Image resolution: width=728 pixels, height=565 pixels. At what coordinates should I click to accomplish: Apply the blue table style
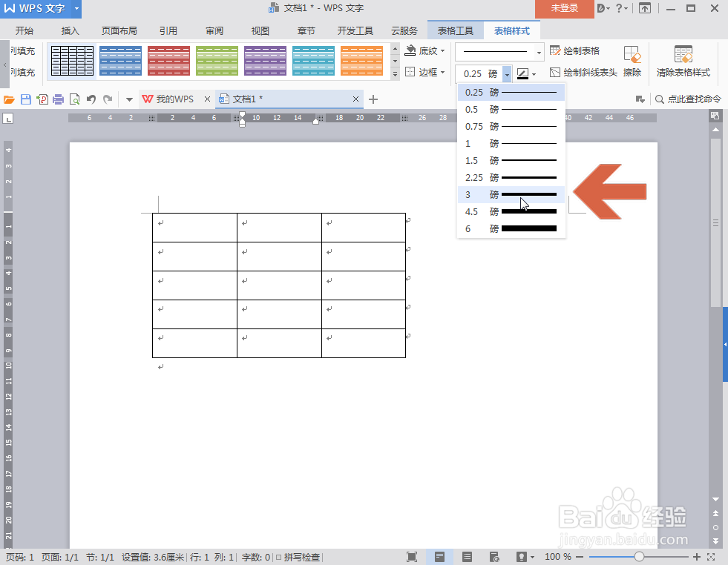pyautogui.click(x=120, y=61)
